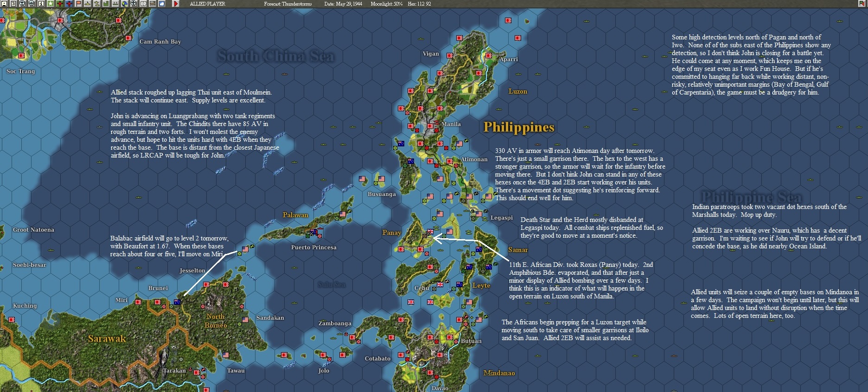The width and height of the screenshot is (868, 392).
Task: Click the Miri base label
Action: pos(121,300)
